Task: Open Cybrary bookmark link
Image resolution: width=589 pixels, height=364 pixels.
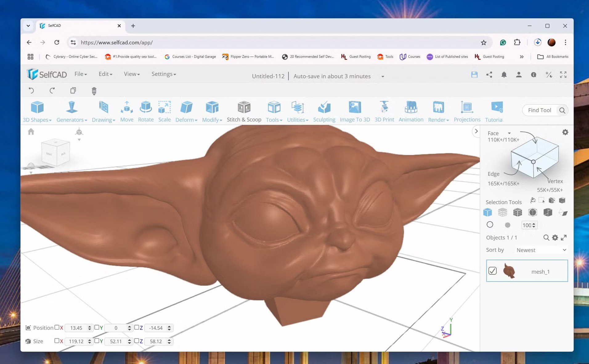Action: click(x=71, y=57)
